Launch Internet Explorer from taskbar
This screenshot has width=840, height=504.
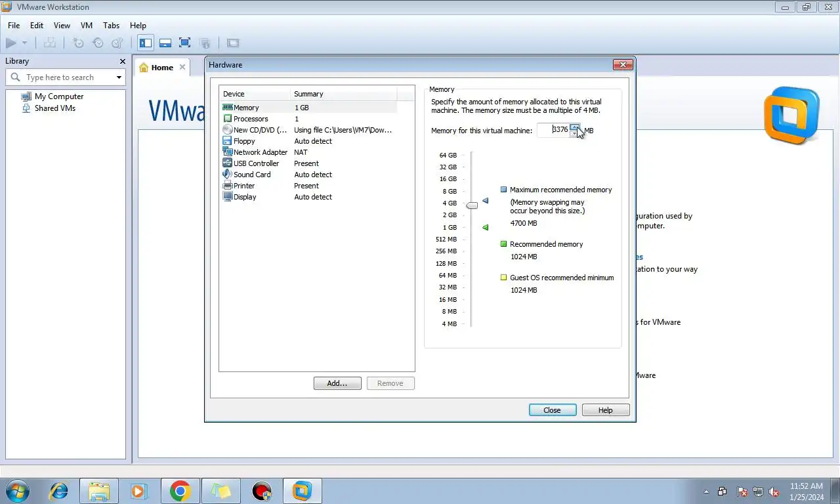(x=59, y=491)
